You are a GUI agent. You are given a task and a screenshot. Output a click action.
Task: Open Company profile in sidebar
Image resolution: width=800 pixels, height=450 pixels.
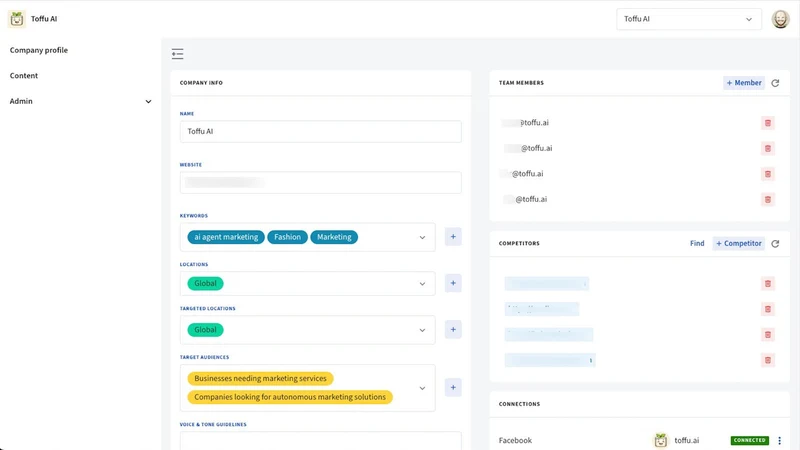pos(39,50)
